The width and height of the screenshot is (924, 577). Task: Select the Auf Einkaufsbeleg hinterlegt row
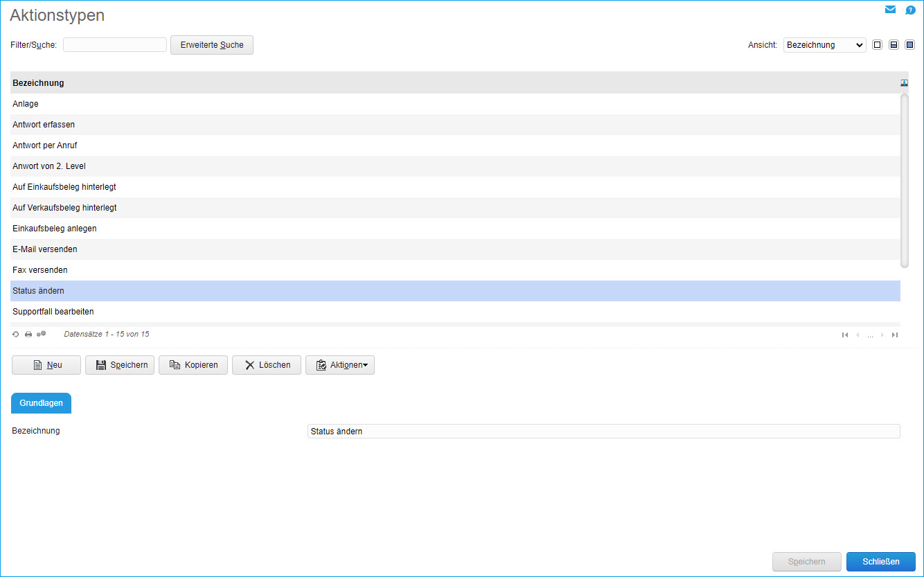(455, 187)
